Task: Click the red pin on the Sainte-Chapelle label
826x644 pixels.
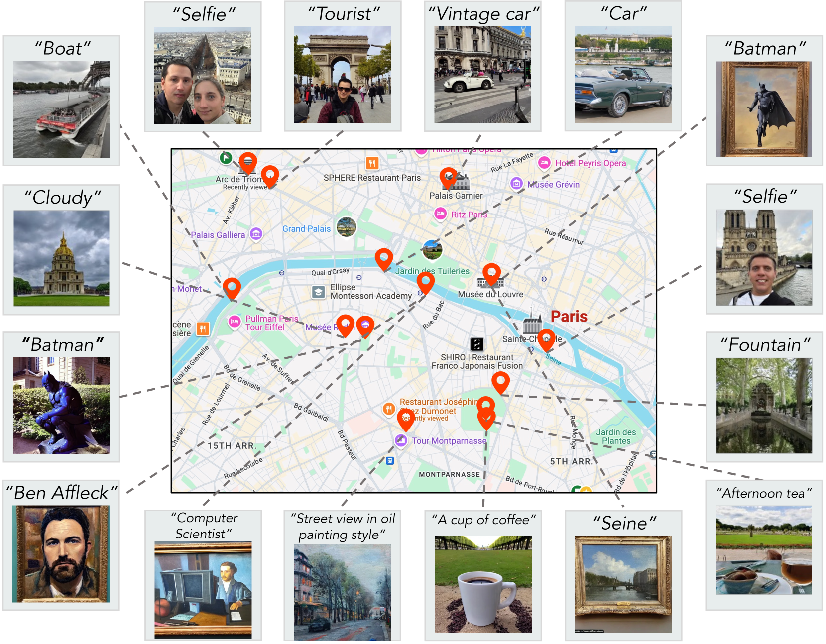Action: pos(546,340)
